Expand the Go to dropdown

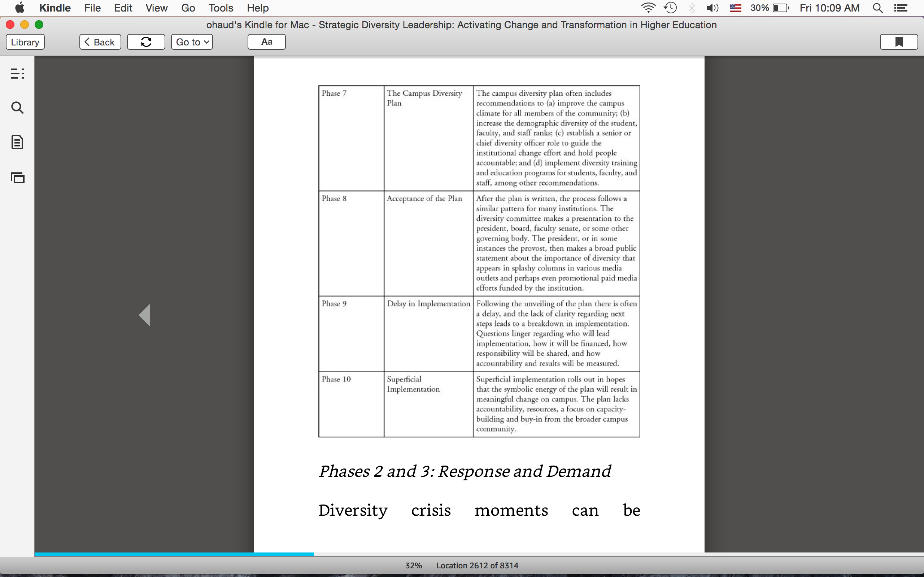click(x=192, y=42)
